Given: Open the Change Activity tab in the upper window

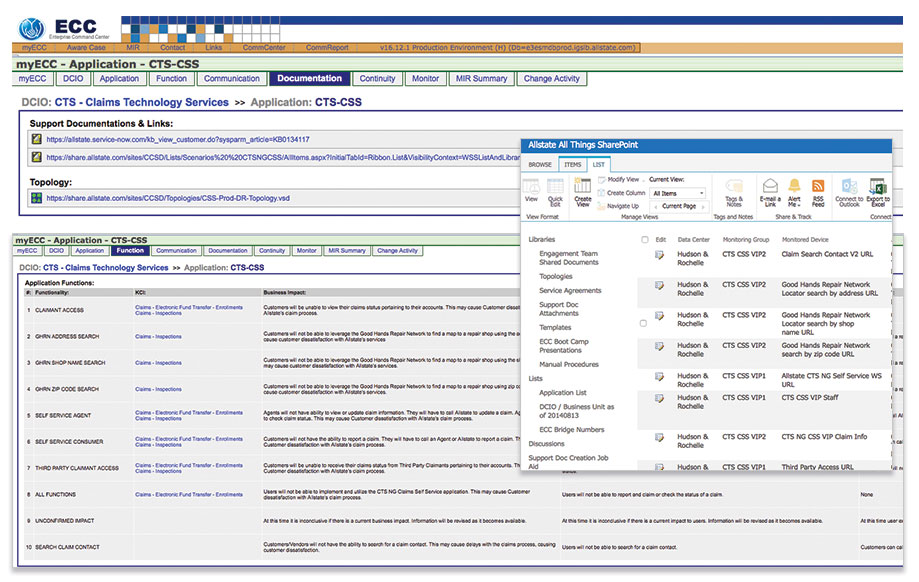Looking at the screenshot, I should (x=552, y=79).
